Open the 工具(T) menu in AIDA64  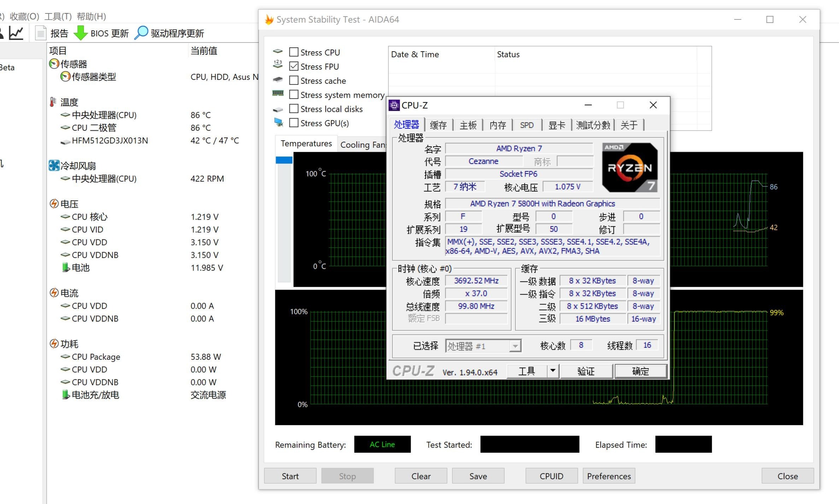click(x=58, y=16)
